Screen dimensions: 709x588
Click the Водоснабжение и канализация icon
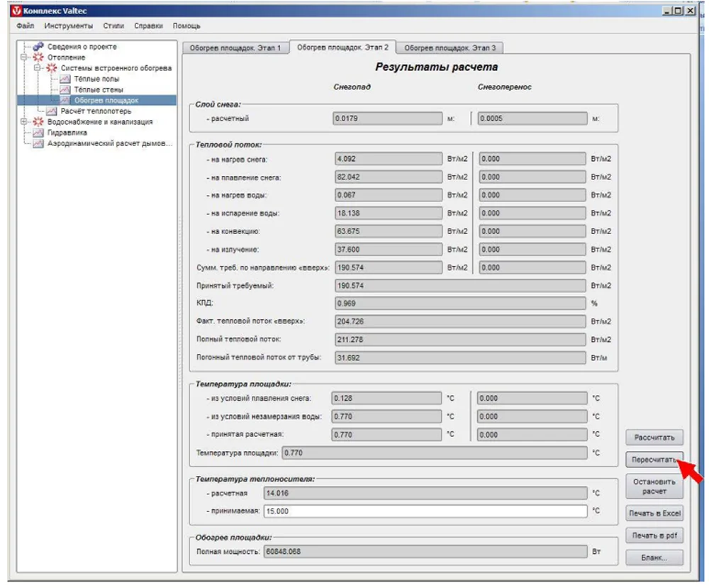point(38,122)
